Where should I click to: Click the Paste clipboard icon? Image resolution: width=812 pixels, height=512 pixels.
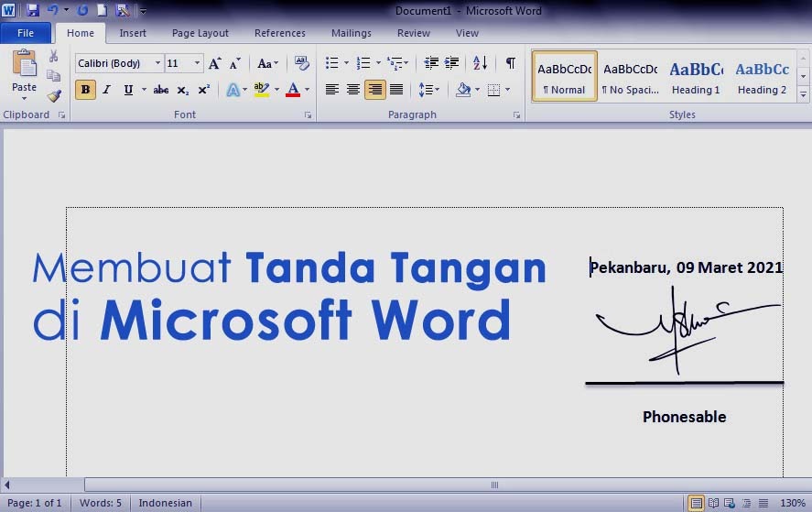(25, 64)
